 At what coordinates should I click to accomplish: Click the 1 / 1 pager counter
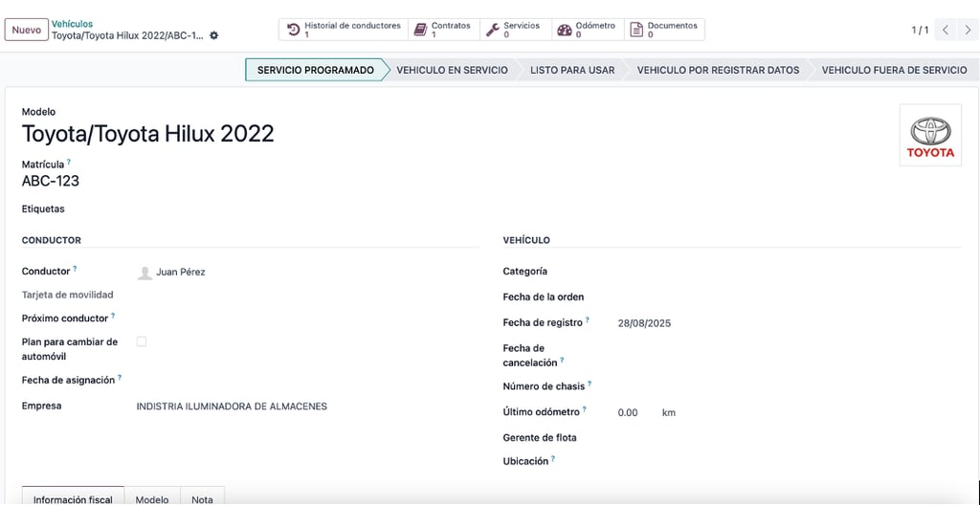[x=920, y=30]
